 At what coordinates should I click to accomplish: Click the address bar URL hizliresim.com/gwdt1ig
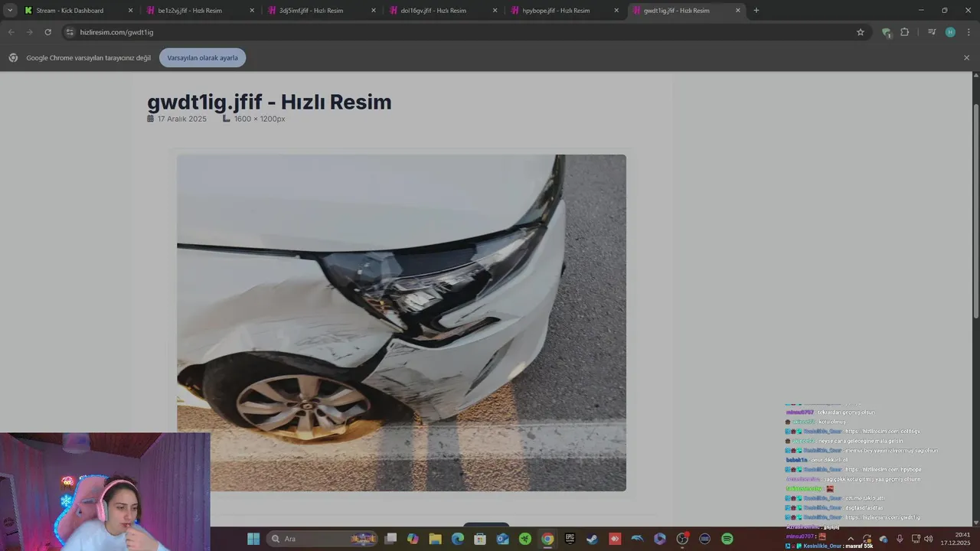tap(116, 32)
